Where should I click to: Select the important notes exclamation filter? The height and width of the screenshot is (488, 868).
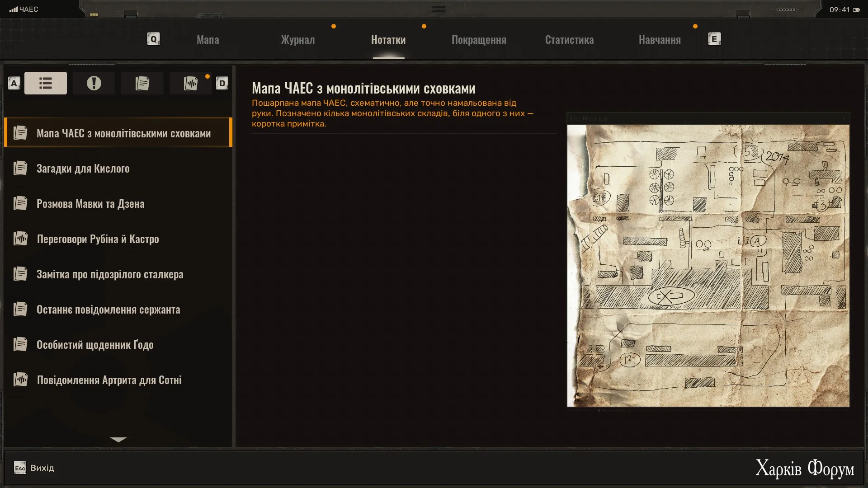coord(94,83)
